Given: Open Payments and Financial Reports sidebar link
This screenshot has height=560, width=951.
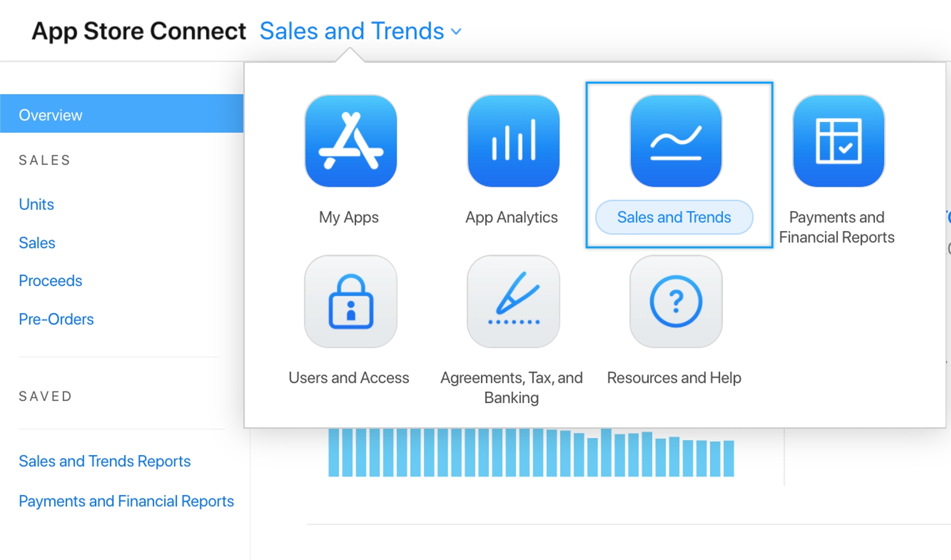Looking at the screenshot, I should tap(126, 501).
